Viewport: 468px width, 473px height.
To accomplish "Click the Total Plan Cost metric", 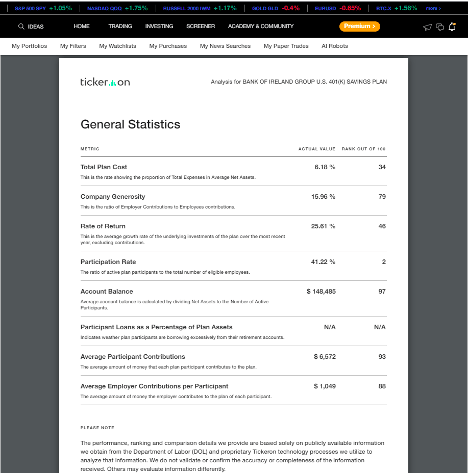I will tap(104, 167).
